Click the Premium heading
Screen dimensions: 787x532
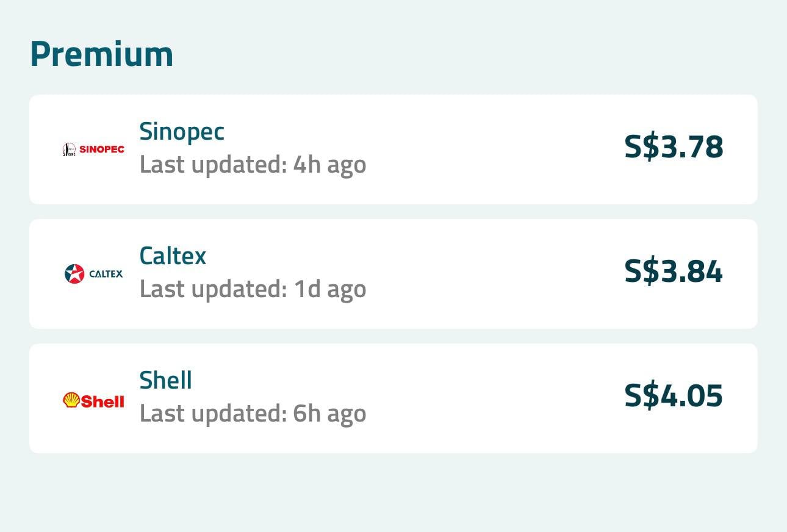101,53
